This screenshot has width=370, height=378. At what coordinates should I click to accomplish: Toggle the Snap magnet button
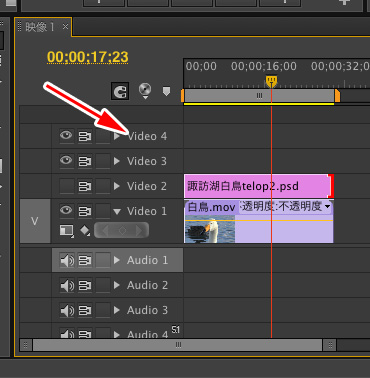[120, 92]
